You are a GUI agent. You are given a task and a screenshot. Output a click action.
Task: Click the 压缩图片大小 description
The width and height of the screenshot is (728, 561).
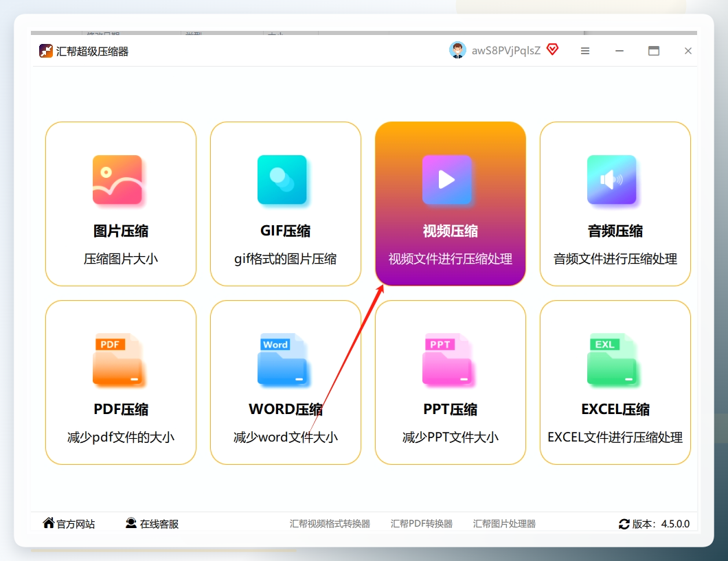(x=121, y=259)
